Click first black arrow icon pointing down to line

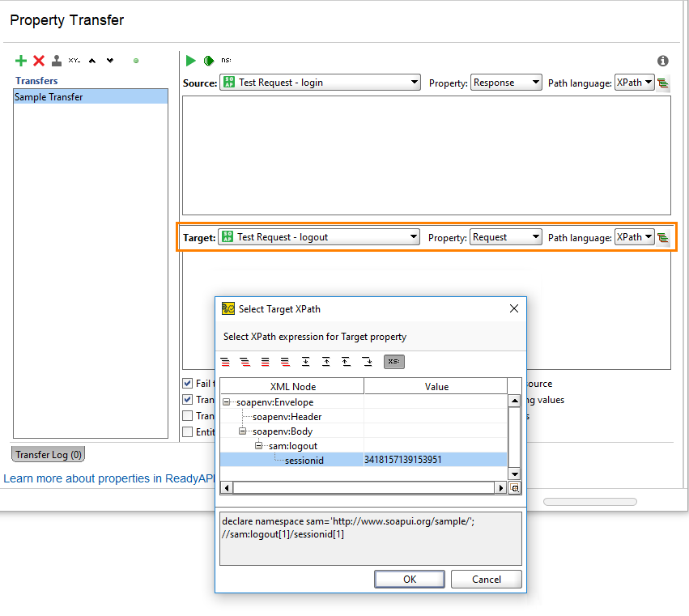[x=306, y=362]
